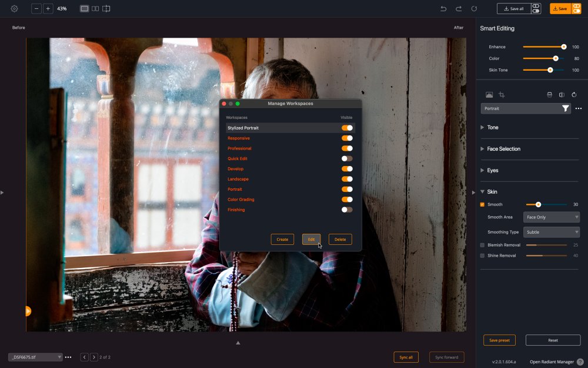This screenshot has width=588, height=368.
Task: Expand the bottom filmstrip arrow
Action: [238, 343]
